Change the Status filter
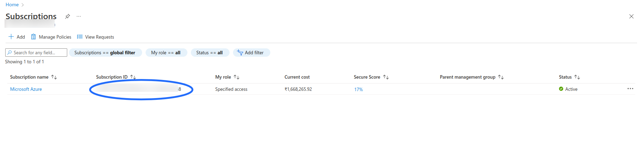Viewport: 644px width, 143px height. [209, 53]
